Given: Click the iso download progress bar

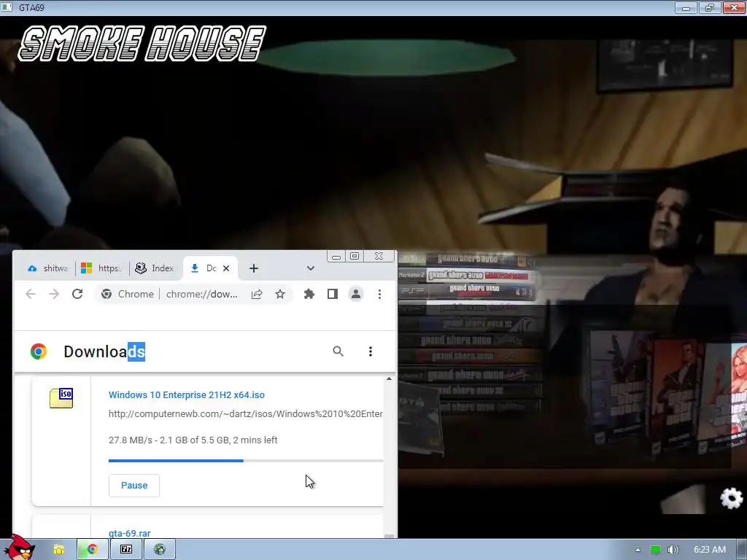Looking at the screenshot, I should click(246, 461).
